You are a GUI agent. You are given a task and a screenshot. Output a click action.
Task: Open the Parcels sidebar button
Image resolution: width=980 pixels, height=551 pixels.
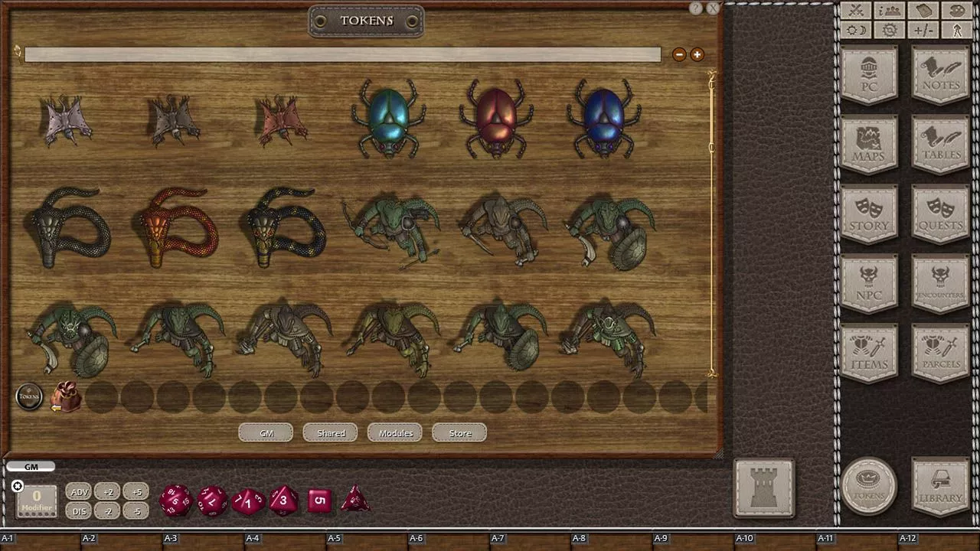point(941,354)
